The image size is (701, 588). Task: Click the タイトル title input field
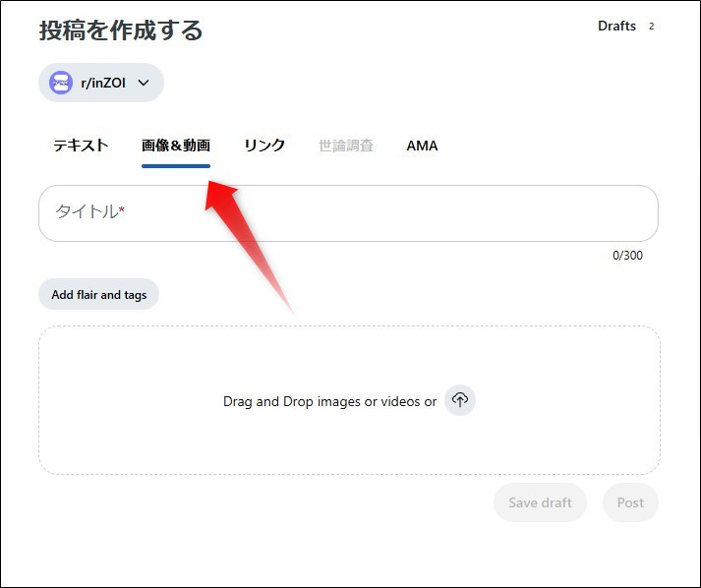pos(348,213)
